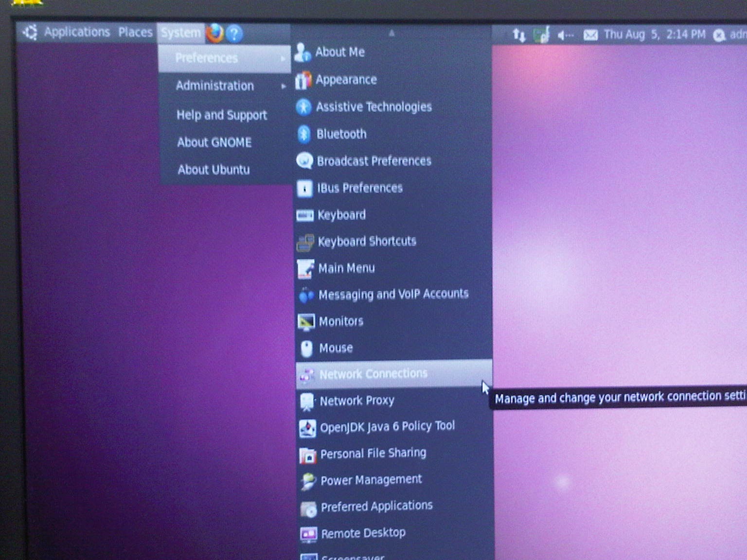Click the Monitors display icon
The width and height of the screenshot is (747, 560).
pos(306,322)
